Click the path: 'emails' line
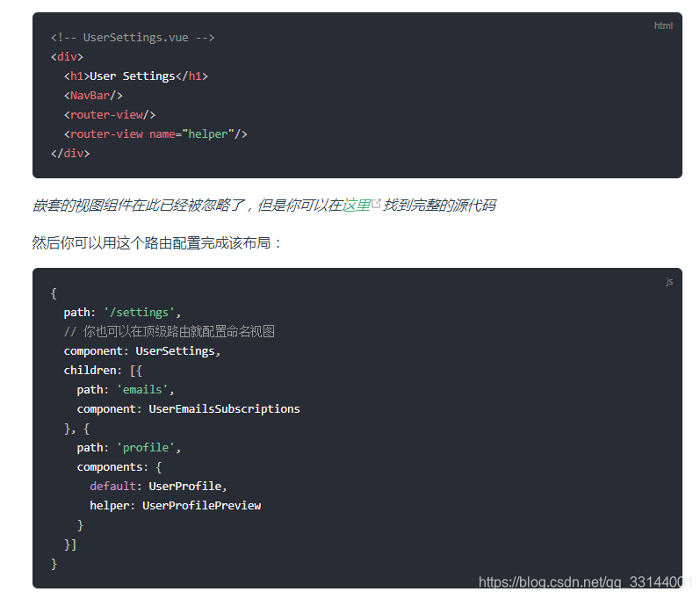The width and height of the screenshot is (700, 599). [x=126, y=390]
